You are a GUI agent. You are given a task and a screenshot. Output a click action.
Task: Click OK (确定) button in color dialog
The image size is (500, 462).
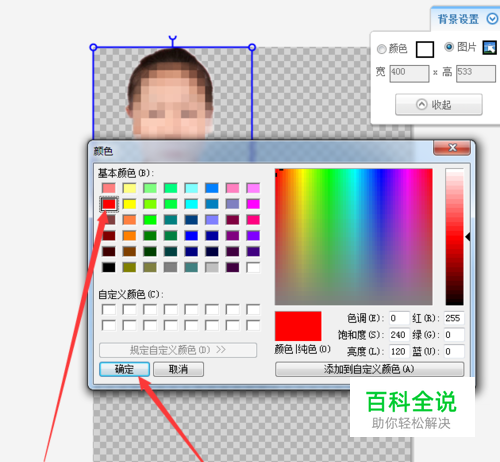(x=124, y=369)
